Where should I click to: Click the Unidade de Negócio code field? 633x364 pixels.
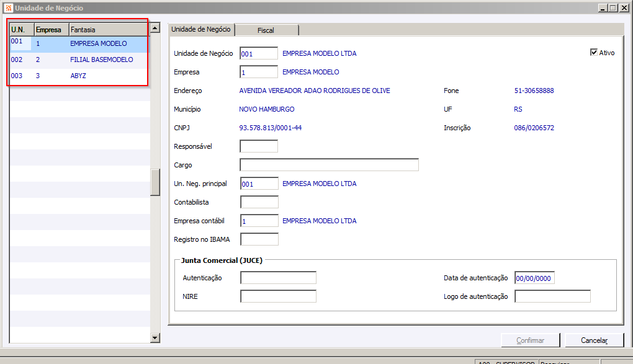click(259, 53)
